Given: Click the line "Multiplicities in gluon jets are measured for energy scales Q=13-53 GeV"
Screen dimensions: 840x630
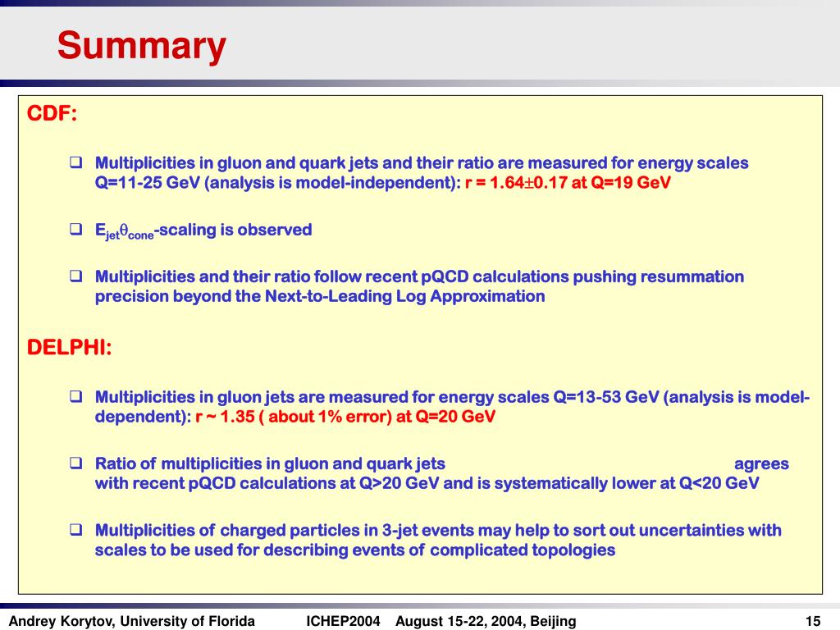Looking at the screenshot, I should [452, 397].
